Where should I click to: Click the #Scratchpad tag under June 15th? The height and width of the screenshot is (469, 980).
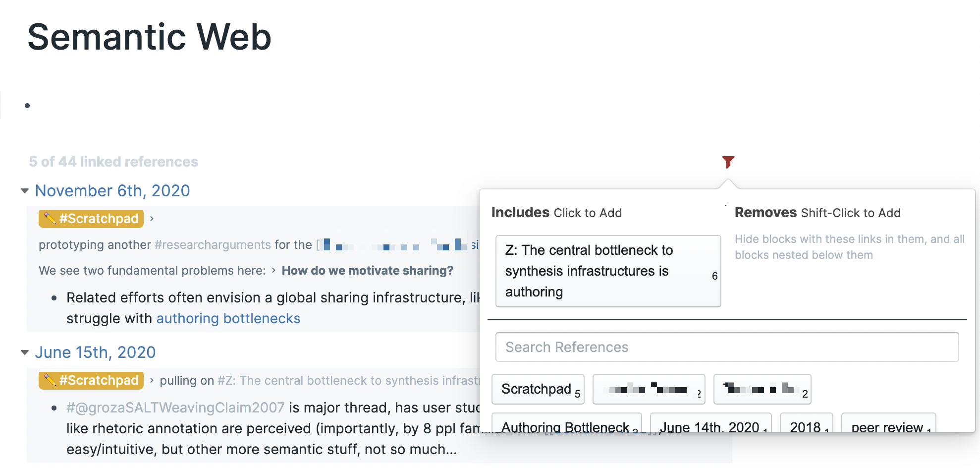click(x=91, y=380)
